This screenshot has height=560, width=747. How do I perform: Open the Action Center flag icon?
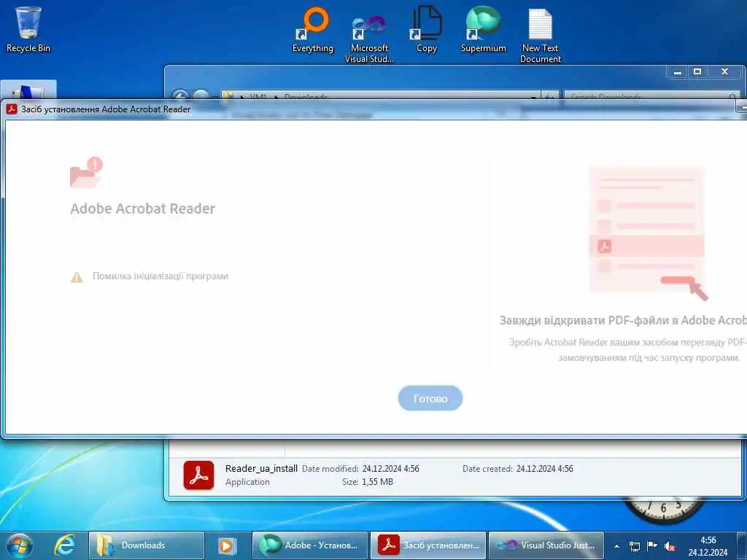tap(651, 545)
